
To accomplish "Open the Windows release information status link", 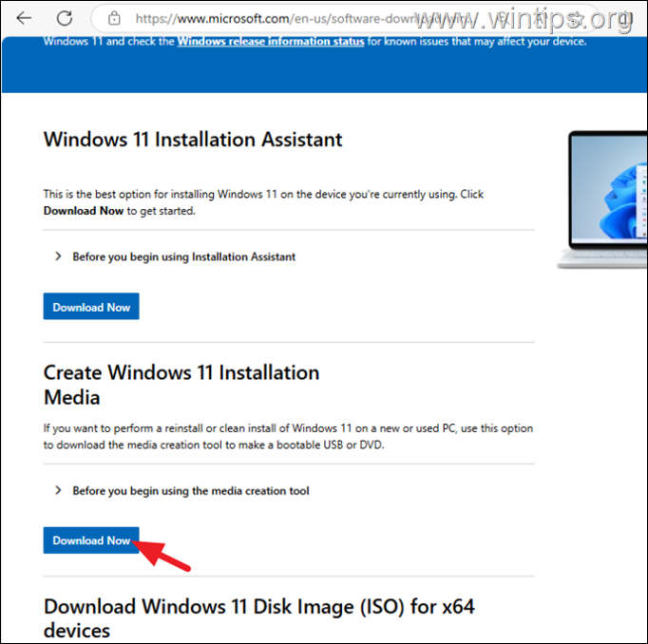I will [271, 41].
